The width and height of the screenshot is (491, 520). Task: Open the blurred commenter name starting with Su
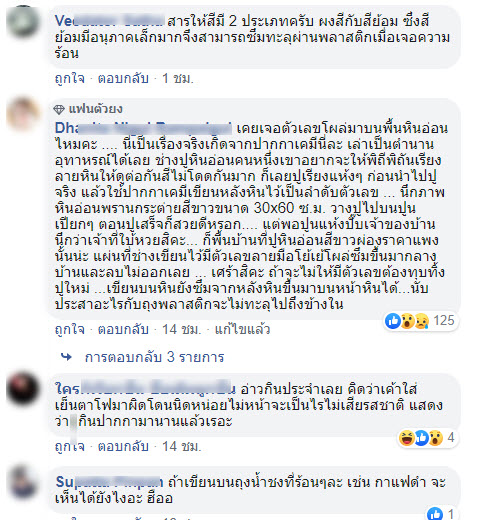click(x=109, y=482)
